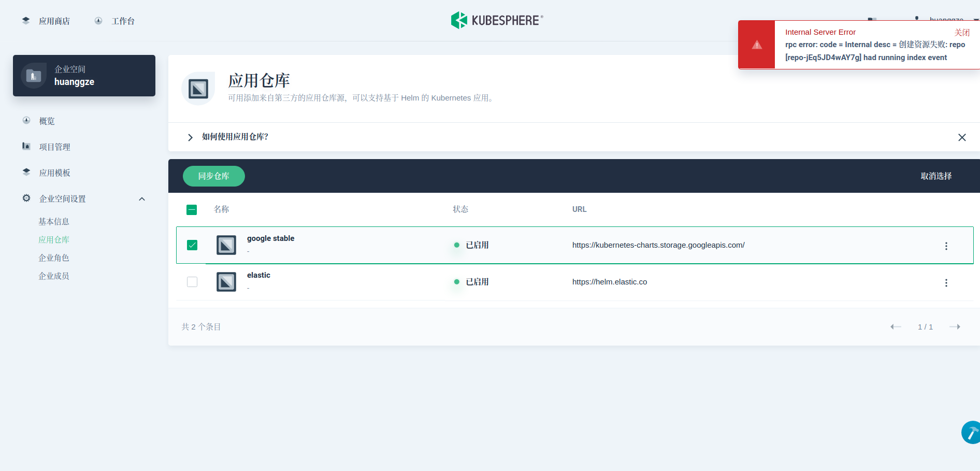Screen dimensions: 980x471
Task: Click 取消选择 to deselect
Action: pyautogui.click(x=936, y=176)
